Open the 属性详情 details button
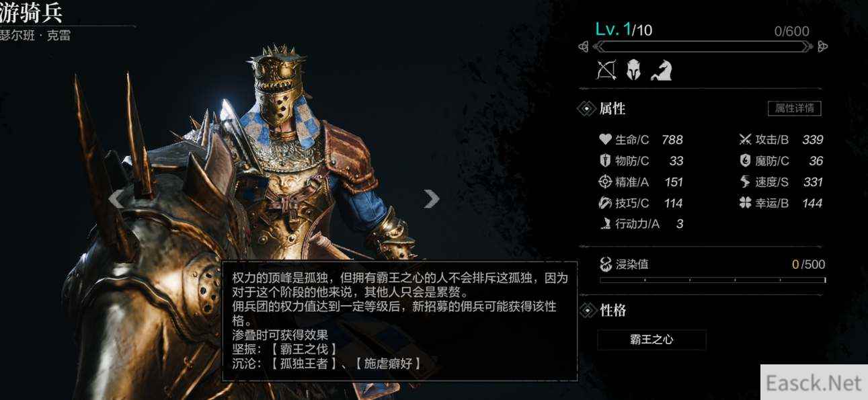 click(794, 108)
